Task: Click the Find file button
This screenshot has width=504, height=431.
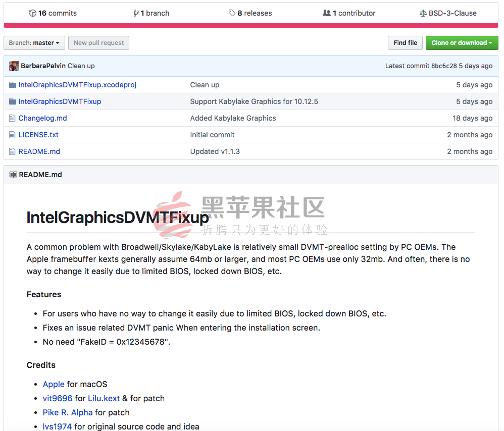Action: (x=406, y=43)
